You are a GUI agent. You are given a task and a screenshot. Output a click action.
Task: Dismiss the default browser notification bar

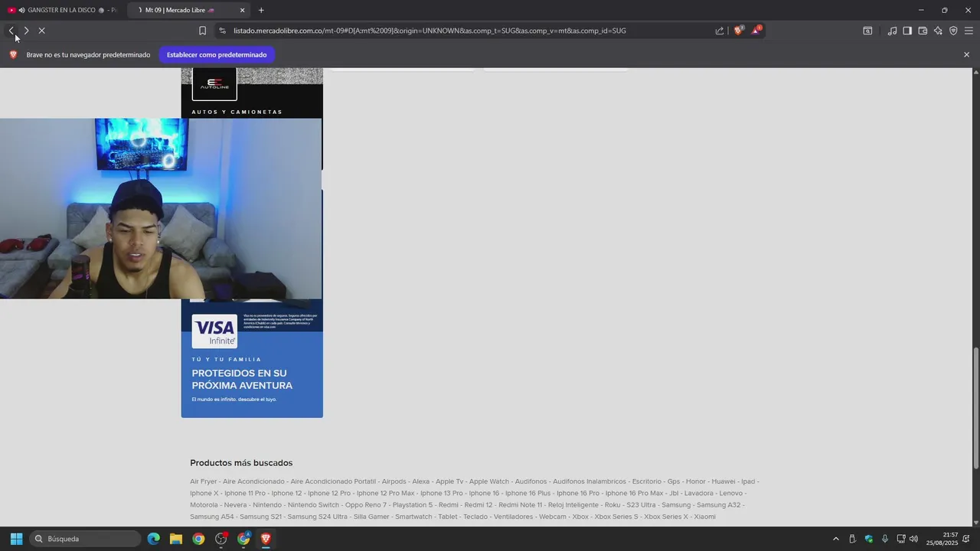pyautogui.click(x=966, y=55)
